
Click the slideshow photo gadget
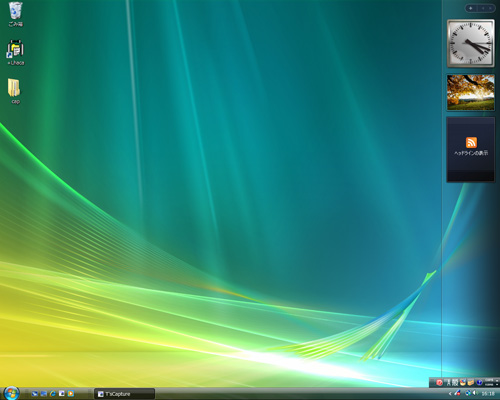click(x=471, y=92)
